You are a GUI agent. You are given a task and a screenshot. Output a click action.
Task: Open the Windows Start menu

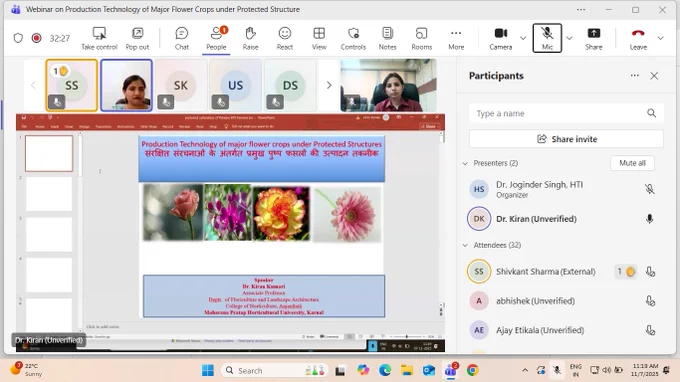pyautogui.click(x=208, y=371)
